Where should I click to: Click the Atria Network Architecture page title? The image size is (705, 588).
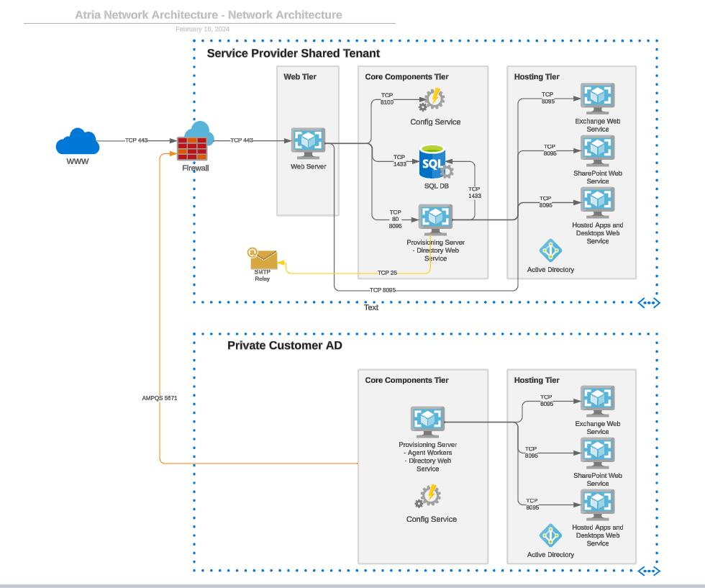[x=208, y=15]
